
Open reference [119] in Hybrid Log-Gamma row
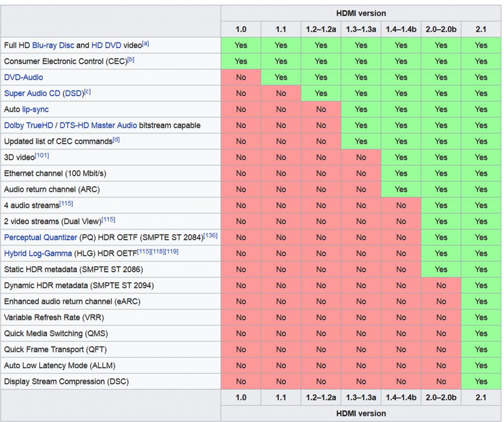tap(172, 252)
